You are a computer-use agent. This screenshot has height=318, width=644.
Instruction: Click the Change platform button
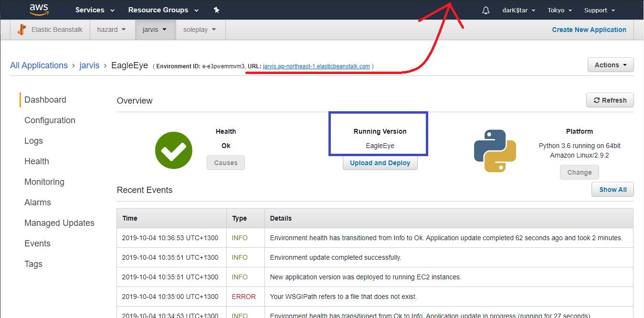[x=580, y=172]
